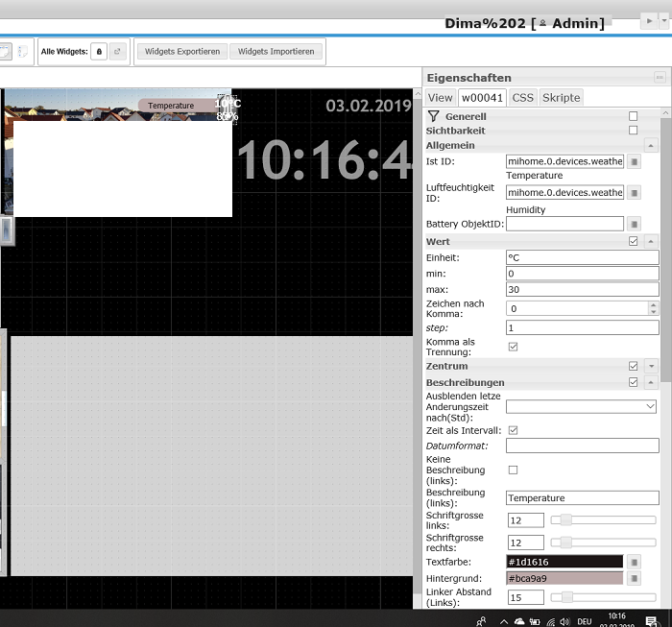
Task: Click Hintergrund color field #bca9a9
Action: point(564,578)
